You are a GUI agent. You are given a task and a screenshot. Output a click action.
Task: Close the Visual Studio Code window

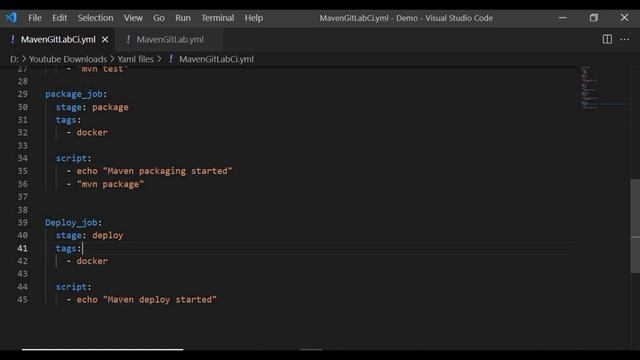pos(624,18)
